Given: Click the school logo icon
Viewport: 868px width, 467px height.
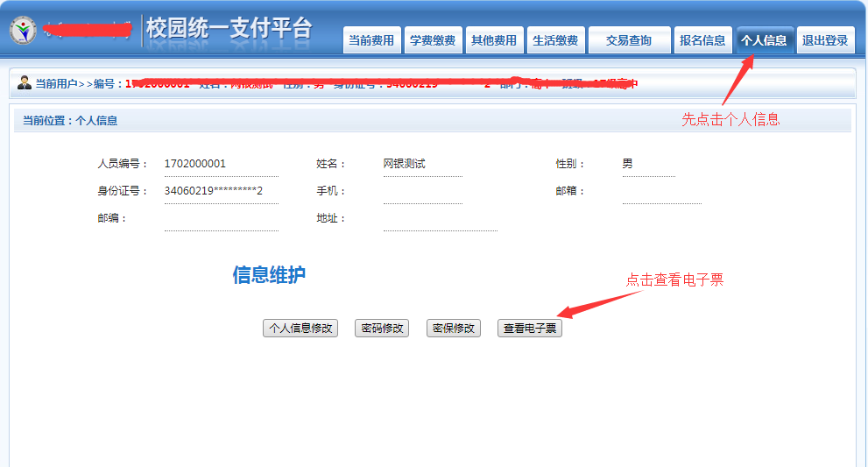Looking at the screenshot, I should (x=24, y=31).
